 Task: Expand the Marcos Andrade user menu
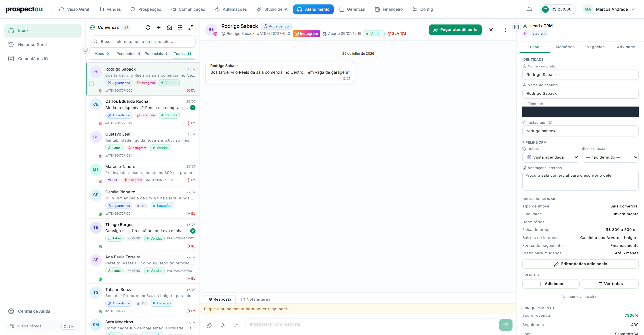tap(609, 9)
